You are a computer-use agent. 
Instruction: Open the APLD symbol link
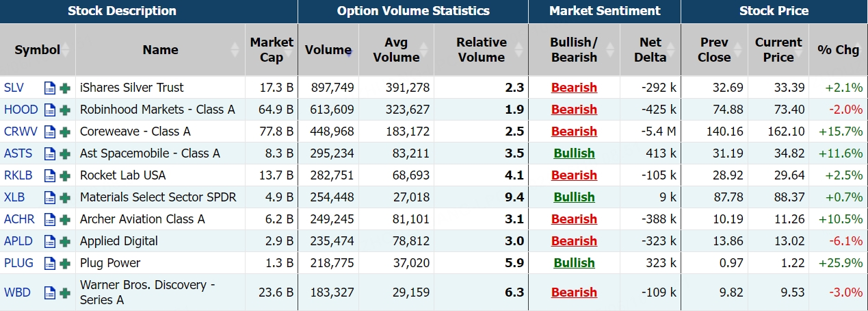[x=18, y=241]
